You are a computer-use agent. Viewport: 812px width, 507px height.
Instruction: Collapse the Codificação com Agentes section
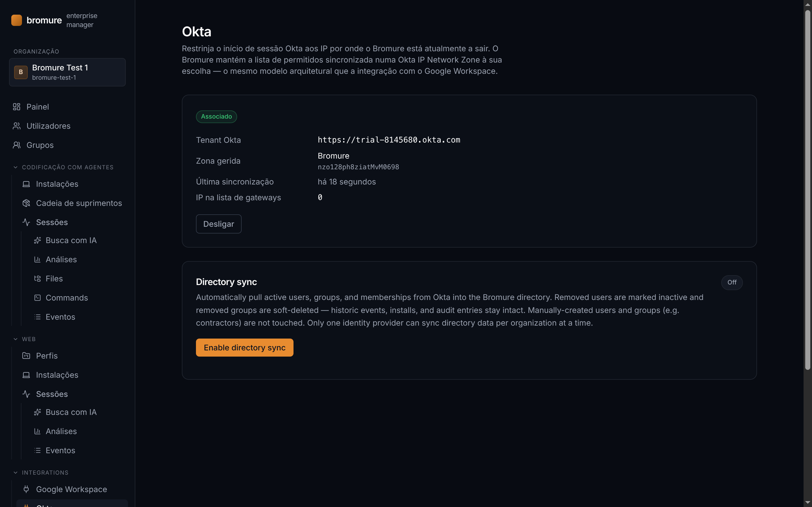16,167
